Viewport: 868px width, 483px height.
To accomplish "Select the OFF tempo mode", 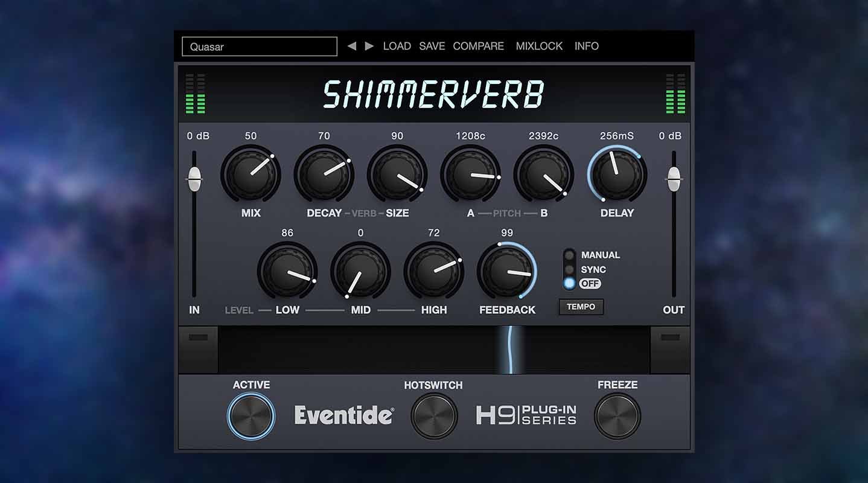I will coord(568,284).
